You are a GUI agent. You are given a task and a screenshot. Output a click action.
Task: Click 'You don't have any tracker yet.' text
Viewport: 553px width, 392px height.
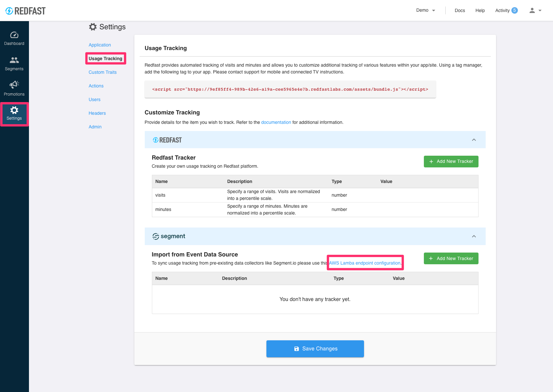[315, 299]
